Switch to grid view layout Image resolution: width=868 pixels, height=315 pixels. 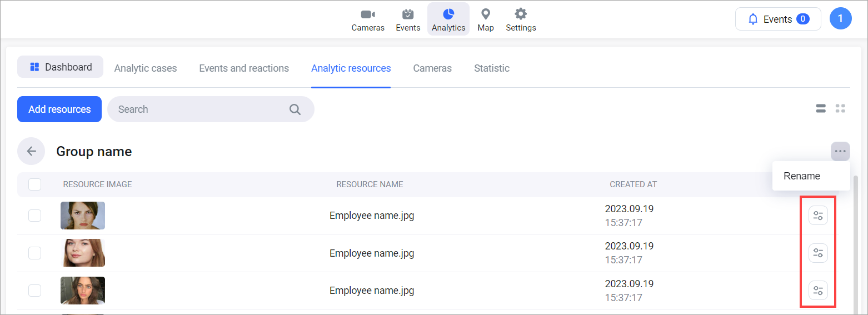tap(840, 109)
